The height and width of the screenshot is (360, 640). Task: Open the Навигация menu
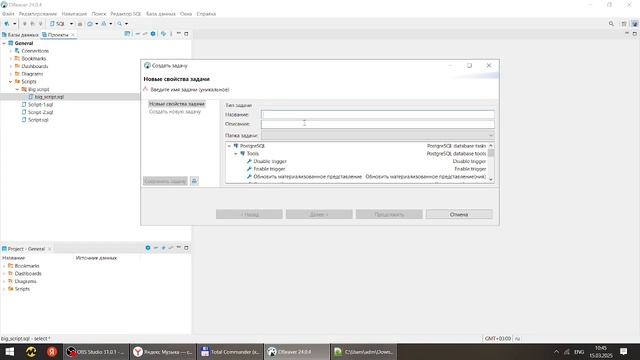(74, 14)
